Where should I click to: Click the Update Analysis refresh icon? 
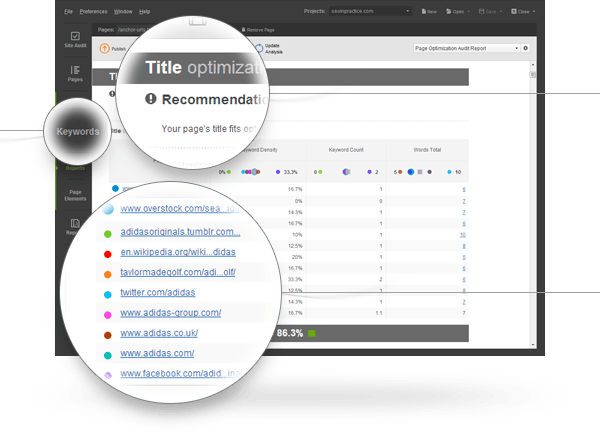pos(259,49)
